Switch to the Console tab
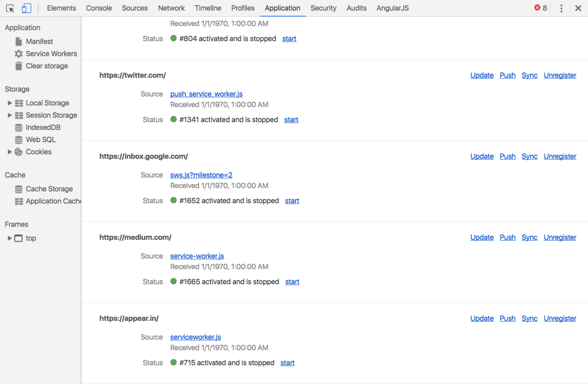Image resolution: width=588 pixels, height=384 pixels. [x=99, y=8]
